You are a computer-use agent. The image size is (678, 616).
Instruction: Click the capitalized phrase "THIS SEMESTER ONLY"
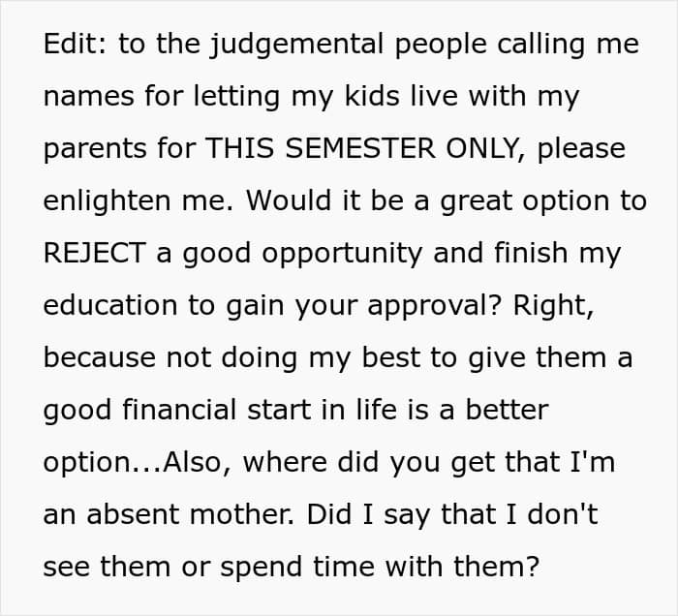pyautogui.click(x=361, y=148)
